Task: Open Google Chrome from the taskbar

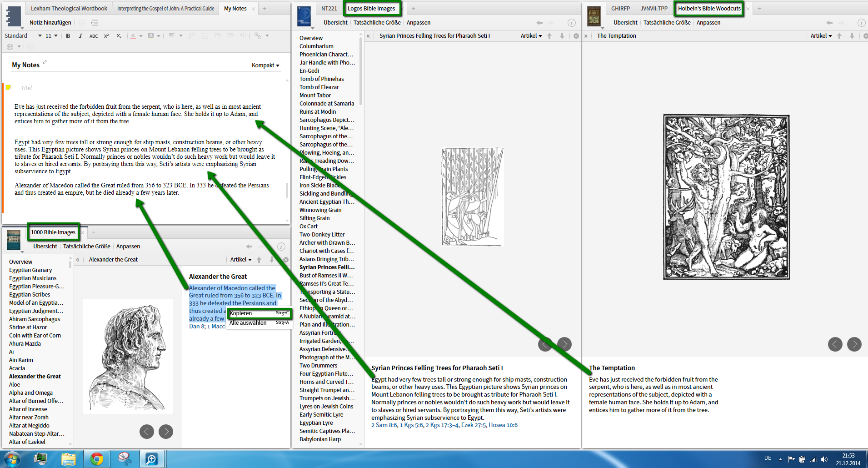Action: pyautogui.click(x=96, y=459)
